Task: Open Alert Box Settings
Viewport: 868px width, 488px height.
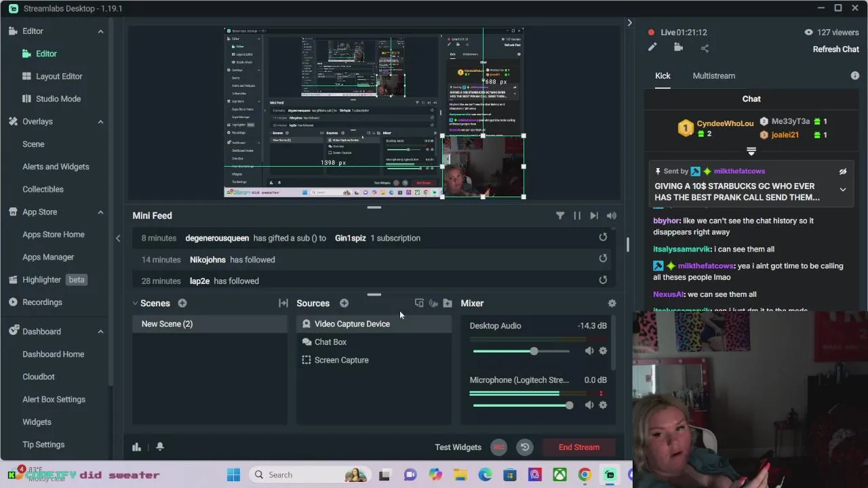Action: [x=54, y=399]
